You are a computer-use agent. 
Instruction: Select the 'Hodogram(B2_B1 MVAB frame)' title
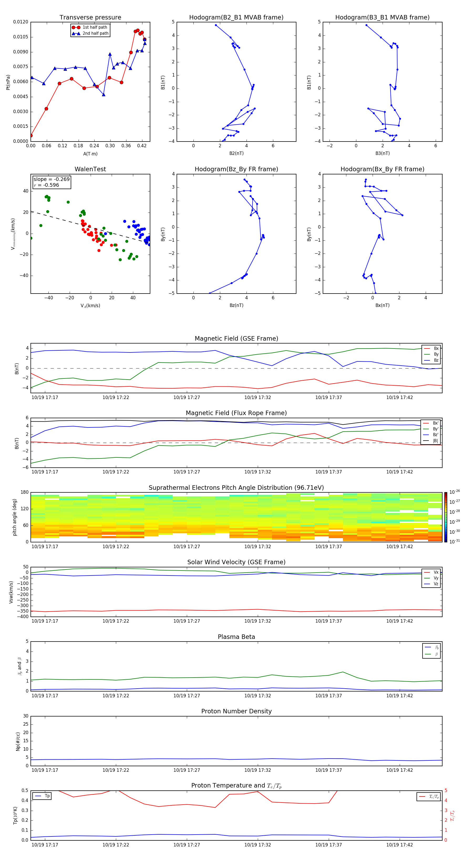[236, 18]
